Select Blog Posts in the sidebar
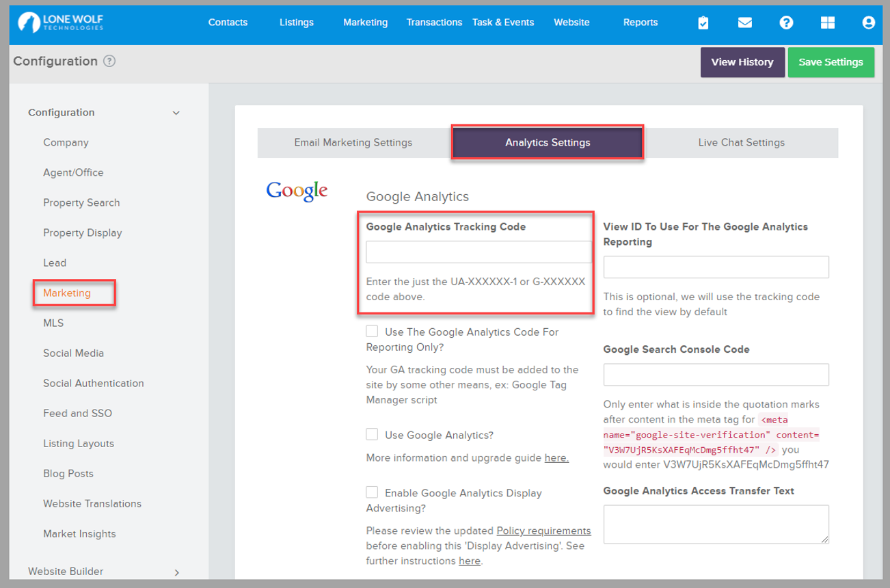The height and width of the screenshot is (588, 890). [68, 474]
